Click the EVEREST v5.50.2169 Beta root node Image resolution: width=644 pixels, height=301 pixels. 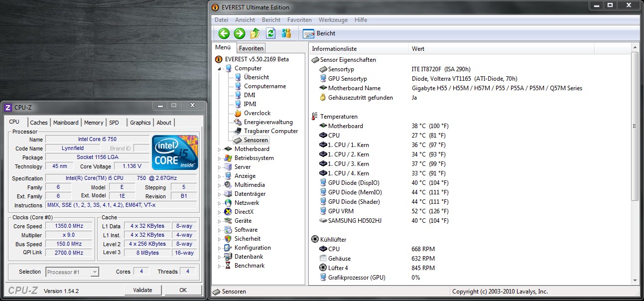(x=257, y=59)
